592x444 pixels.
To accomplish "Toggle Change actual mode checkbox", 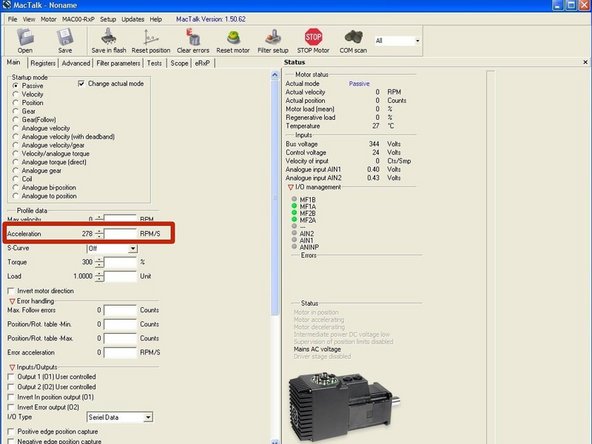I will click(x=81, y=83).
